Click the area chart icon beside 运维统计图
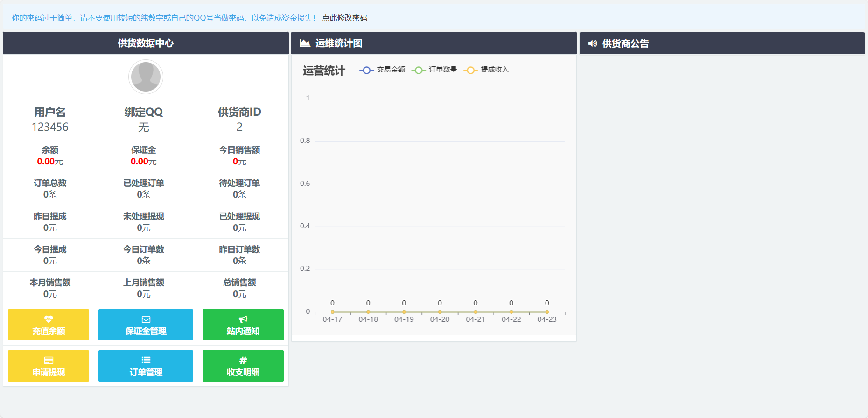 pos(305,43)
